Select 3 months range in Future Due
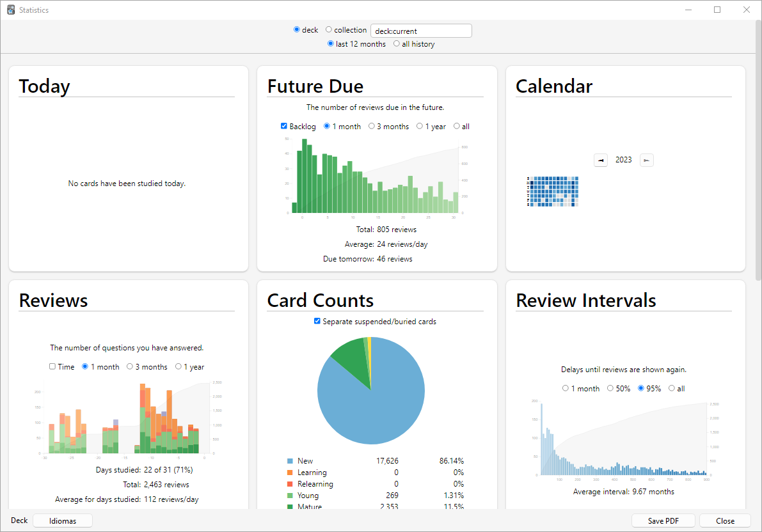This screenshot has width=762, height=532. coord(371,126)
